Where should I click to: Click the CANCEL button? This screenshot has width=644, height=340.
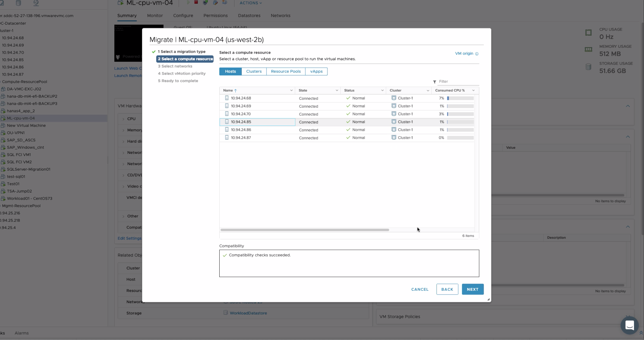(420, 289)
